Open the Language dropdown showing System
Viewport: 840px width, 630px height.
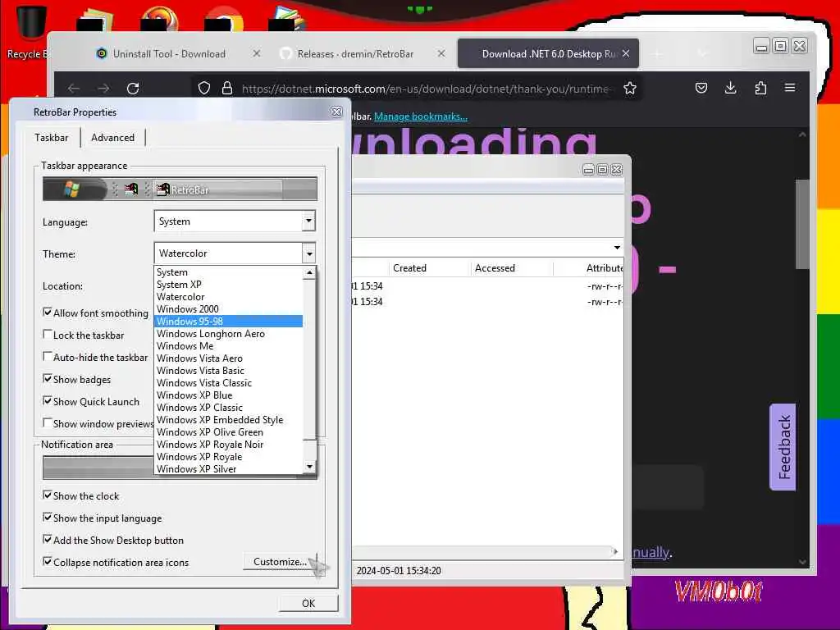click(235, 221)
